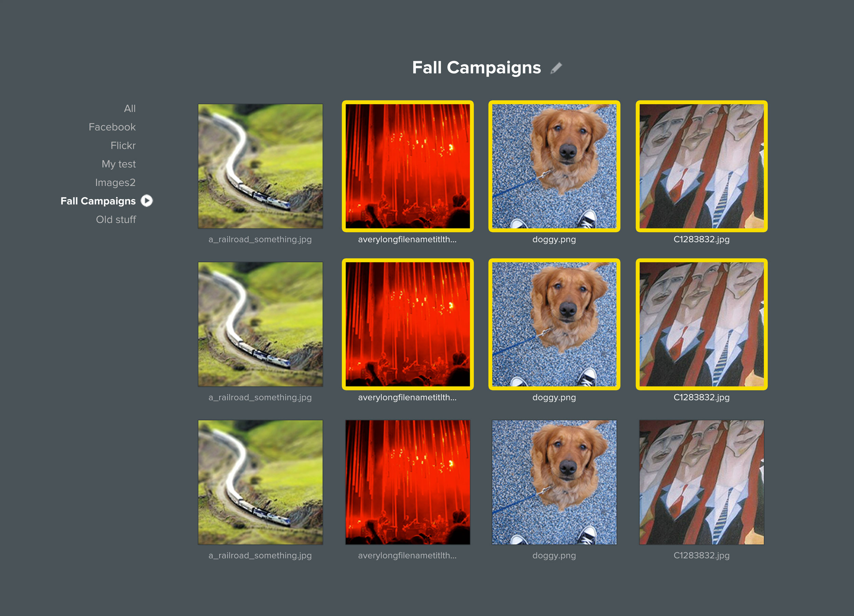The width and height of the screenshot is (854, 616).
Task: Click the pencil edit icon beside title
Action: tap(556, 68)
